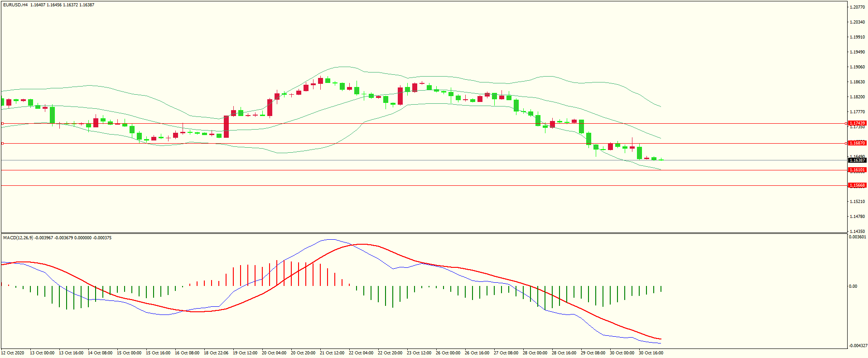Viewport: 868px width, 358px height.
Task: Click the 1.19060 price scale value
Action: coord(858,67)
